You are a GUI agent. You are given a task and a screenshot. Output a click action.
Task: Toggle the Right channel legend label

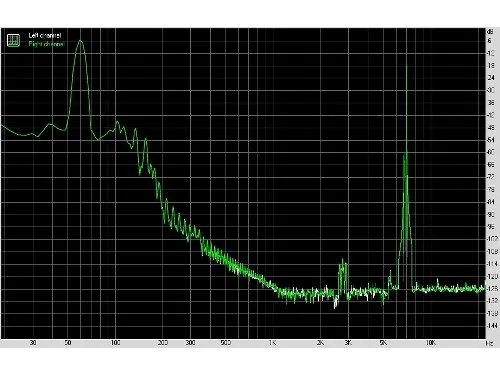click(46, 44)
